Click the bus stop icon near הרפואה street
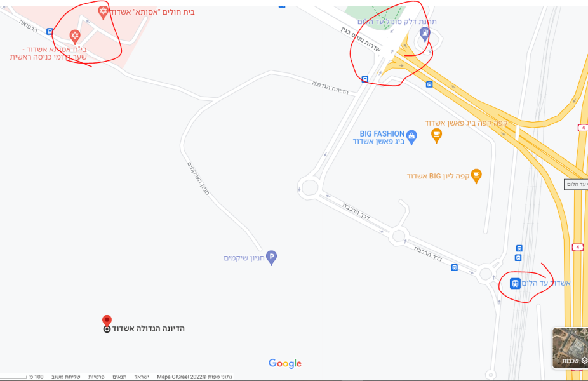Image resolution: width=588 pixels, height=381 pixels. [50, 32]
